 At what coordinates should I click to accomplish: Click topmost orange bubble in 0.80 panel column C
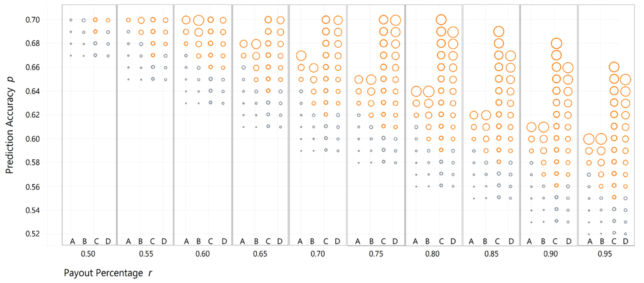441,20
